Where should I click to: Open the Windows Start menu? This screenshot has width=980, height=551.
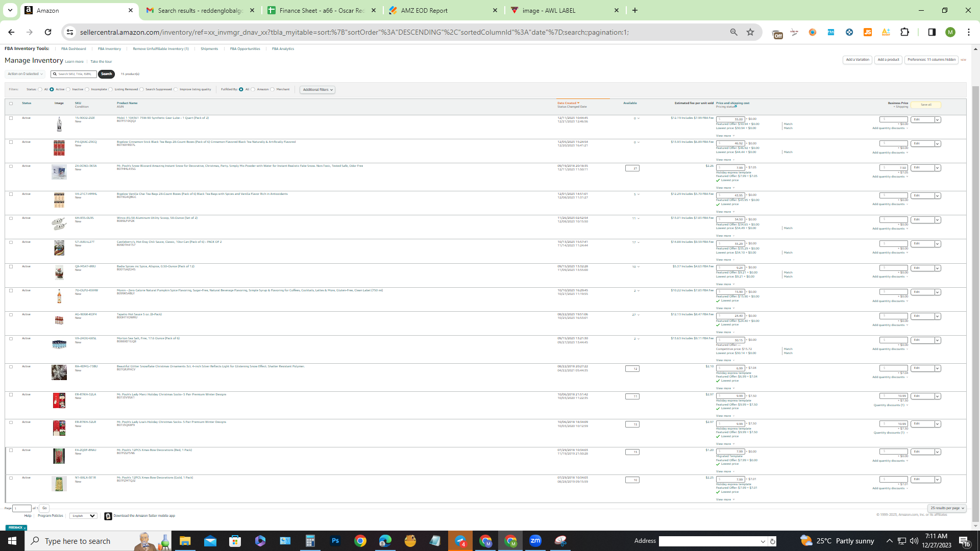pos(12,541)
